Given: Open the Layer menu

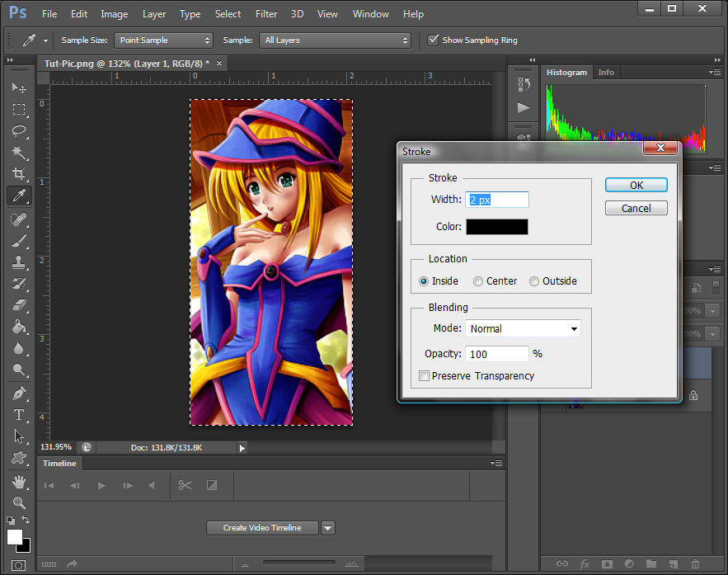Looking at the screenshot, I should tap(154, 14).
